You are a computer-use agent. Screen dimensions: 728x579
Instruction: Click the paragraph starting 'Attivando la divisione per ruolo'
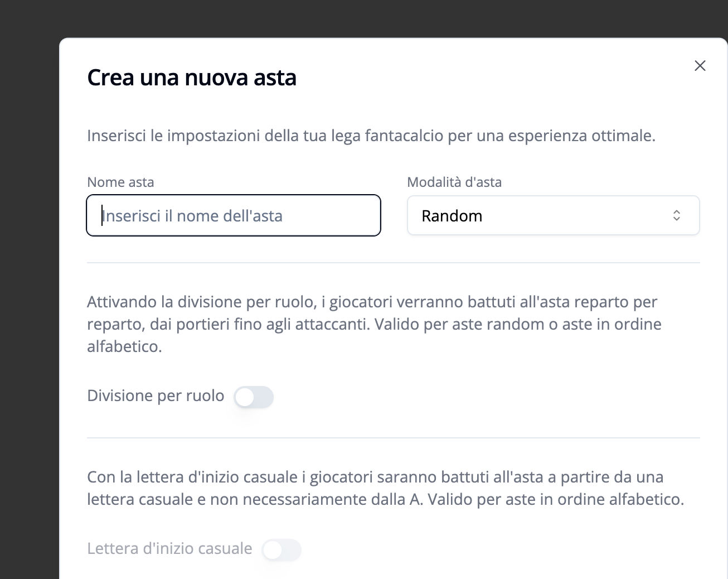373,324
